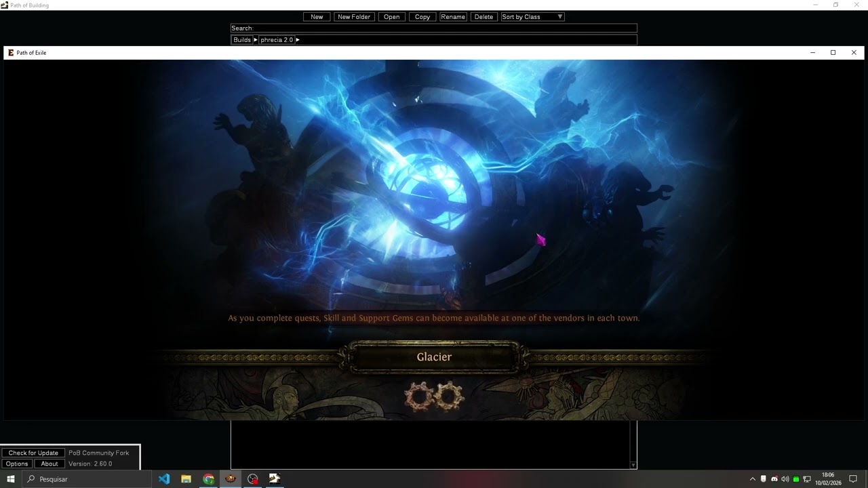Restore the Path of Building window
The height and width of the screenshot is (488, 868).
tap(836, 5)
